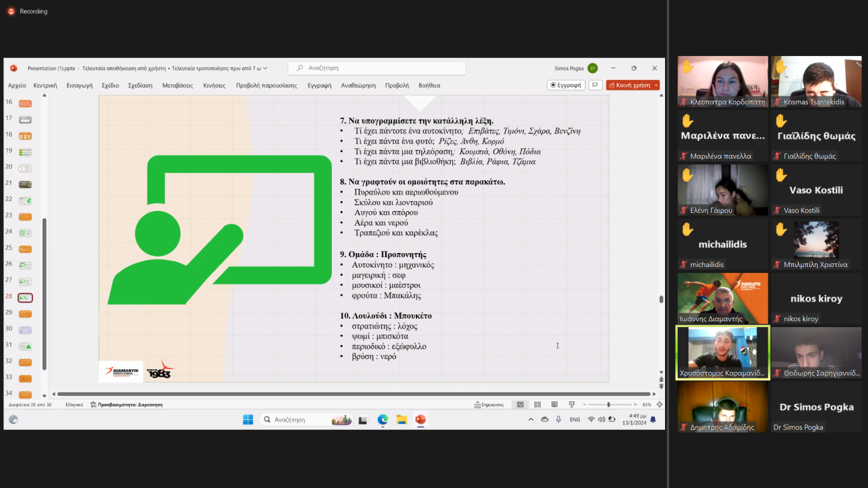Click the 93% zoom level

[x=646, y=405]
